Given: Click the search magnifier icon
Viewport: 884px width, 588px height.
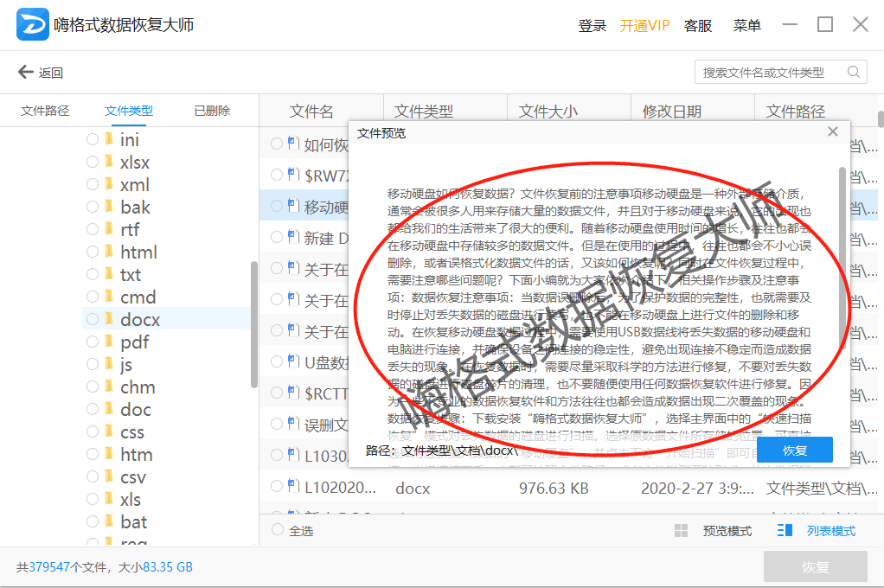Looking at the screenshot, I should tap(854, 72).
